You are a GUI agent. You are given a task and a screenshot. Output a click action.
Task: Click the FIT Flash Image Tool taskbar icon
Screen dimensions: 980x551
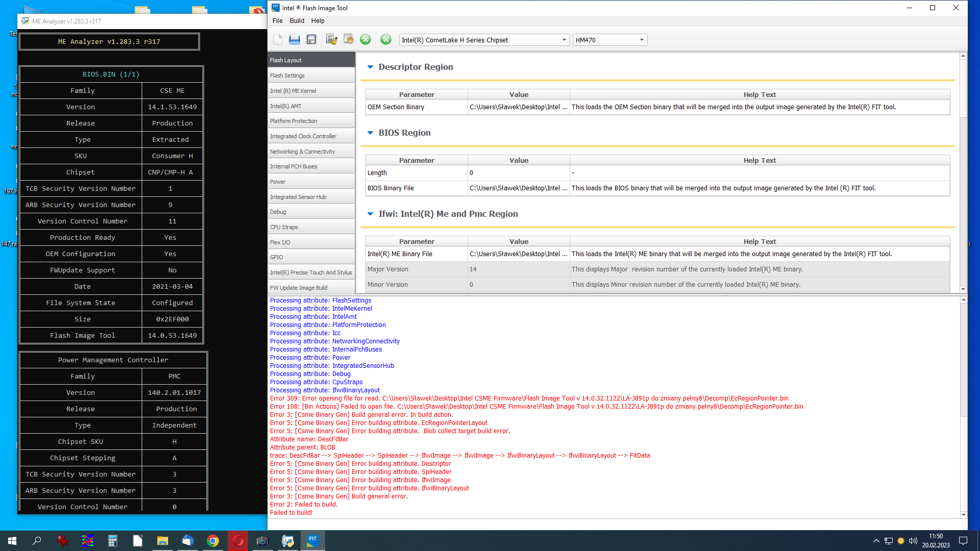tap(312, 541)
